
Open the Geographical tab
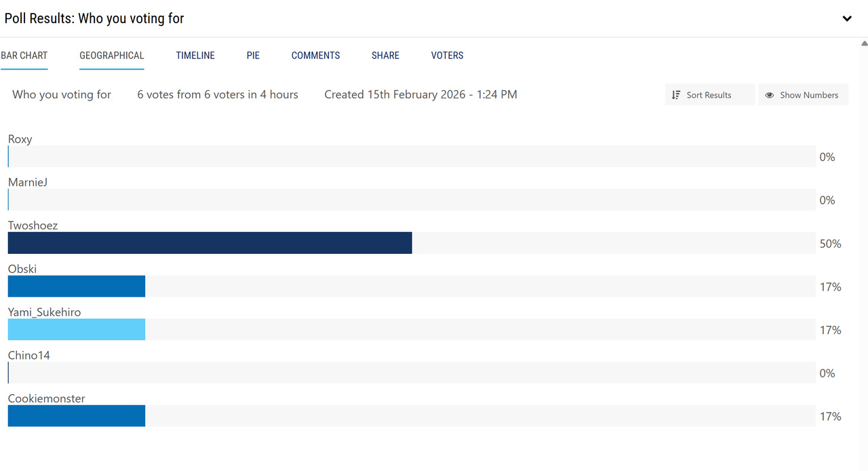pos(112,56)
